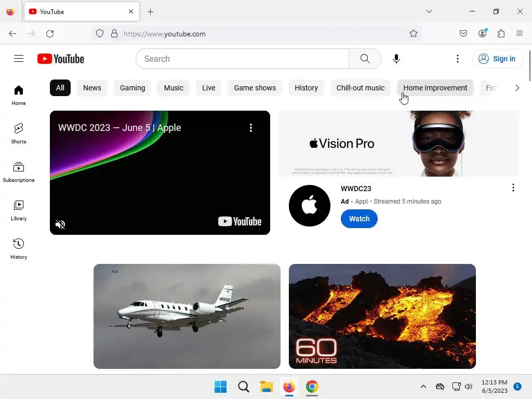
Task: Open the WWDC23 ad title
Action: point(356,189)
